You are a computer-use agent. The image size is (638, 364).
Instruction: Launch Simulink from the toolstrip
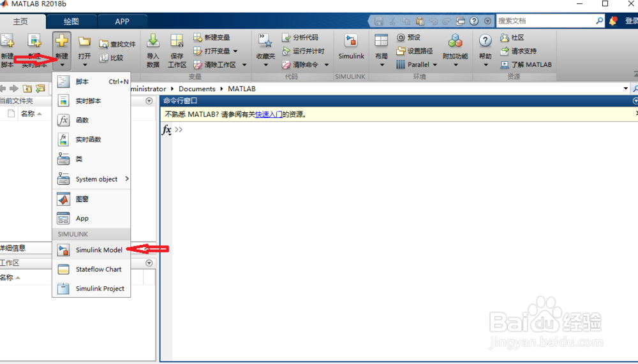tap(351, 47)
